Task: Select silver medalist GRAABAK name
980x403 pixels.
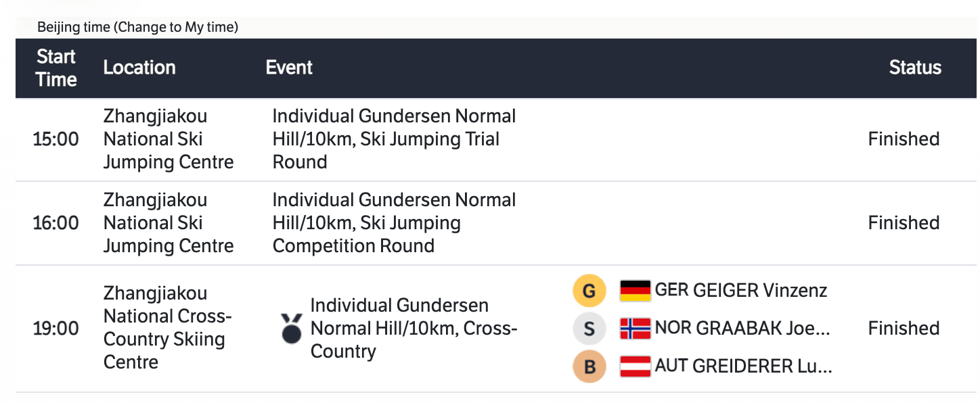Action: tap(742, 329)
